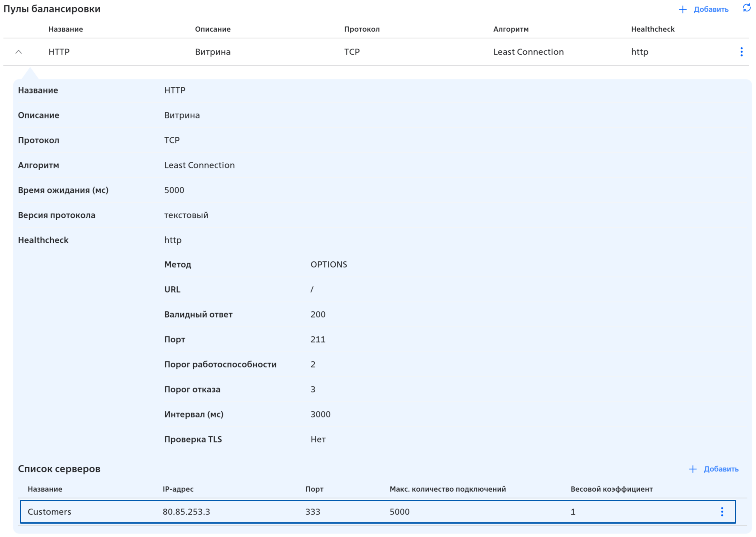Click Название header in server list
This screenshot has height=537, width=756.
click(x=45, y=489)
